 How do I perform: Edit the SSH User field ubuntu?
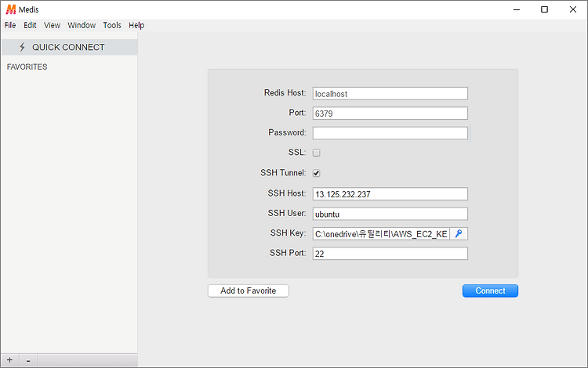click(390, 214)
